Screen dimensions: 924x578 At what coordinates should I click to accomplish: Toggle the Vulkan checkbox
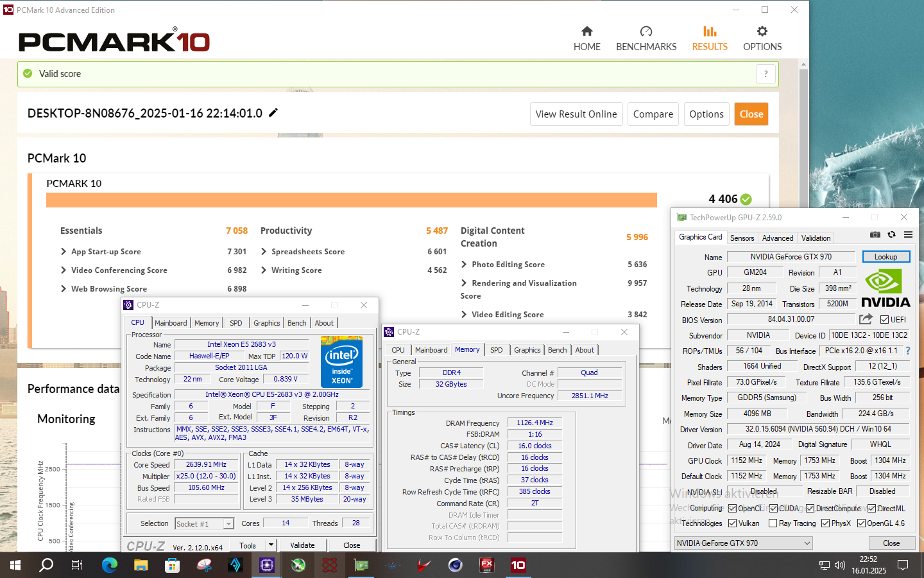(732, 523)
